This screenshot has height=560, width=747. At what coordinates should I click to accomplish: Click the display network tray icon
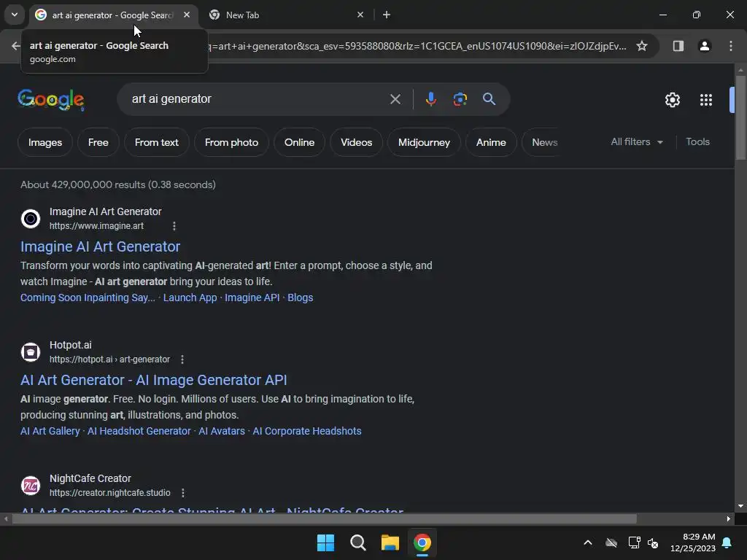pyautogui.click(x=634, y=542)
